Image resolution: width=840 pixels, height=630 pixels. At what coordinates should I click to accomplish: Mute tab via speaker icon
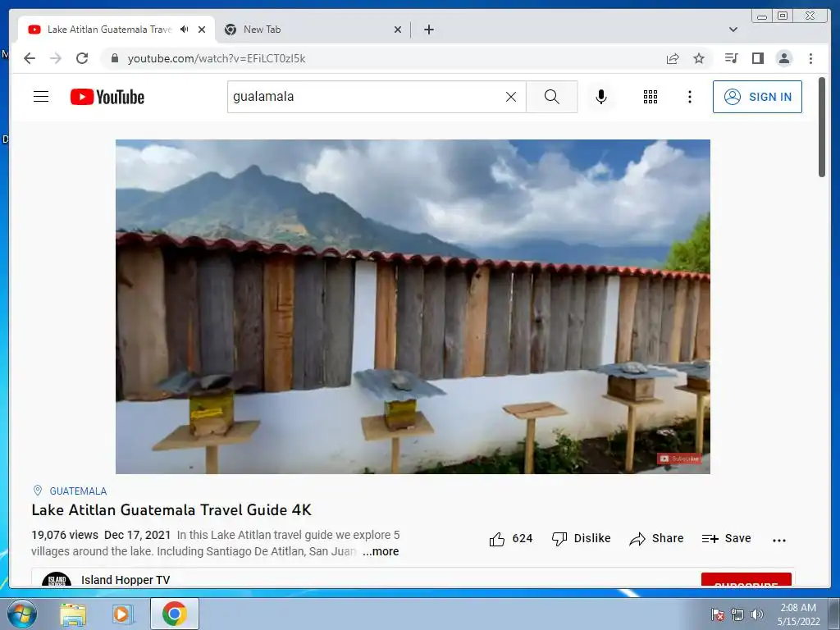[185, 30]
